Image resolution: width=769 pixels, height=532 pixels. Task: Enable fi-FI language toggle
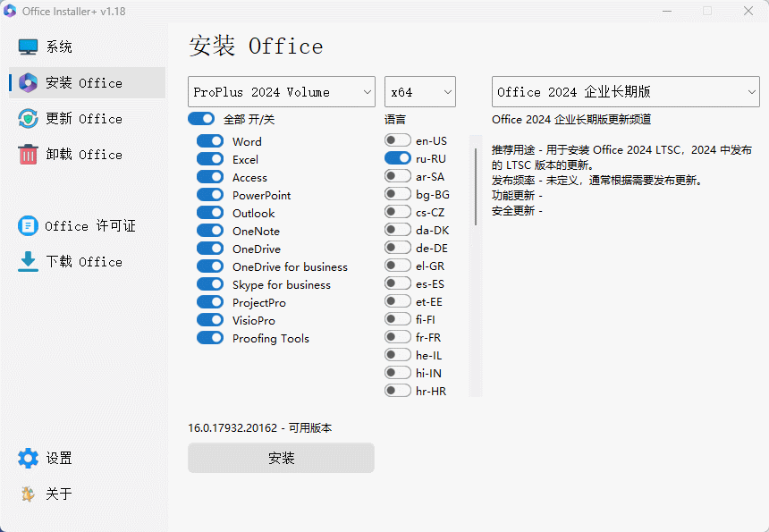pos(398,319)
